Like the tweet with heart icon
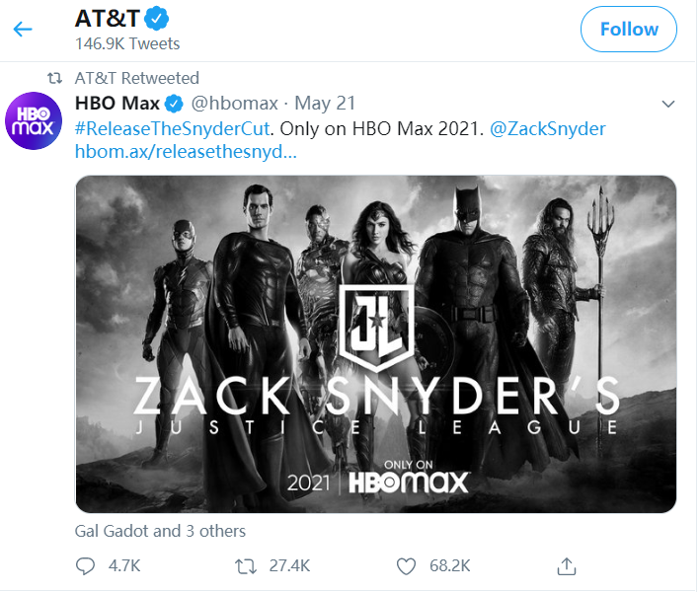Screen dimensions: 700x592 pos(405,565)
